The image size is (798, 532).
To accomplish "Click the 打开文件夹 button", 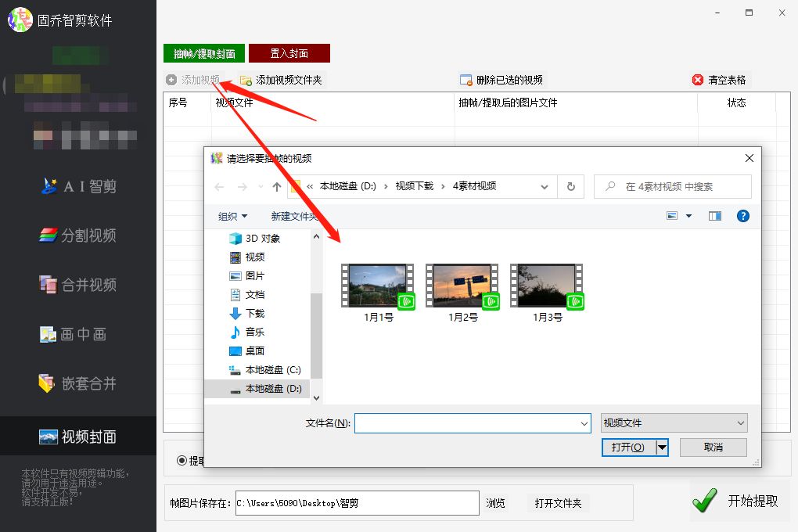I will [x=558, y=503].
